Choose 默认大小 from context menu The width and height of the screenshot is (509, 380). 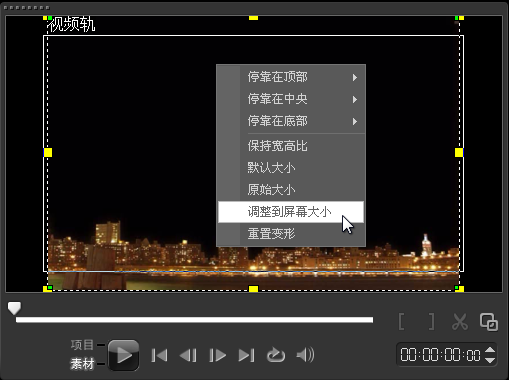pyautogui.click(x=291, y=168)
